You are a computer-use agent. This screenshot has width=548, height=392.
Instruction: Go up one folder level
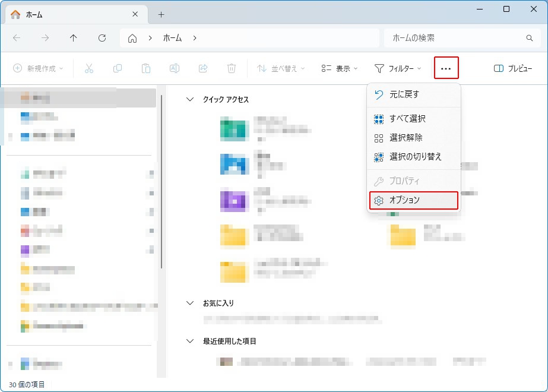click(74, 38)
